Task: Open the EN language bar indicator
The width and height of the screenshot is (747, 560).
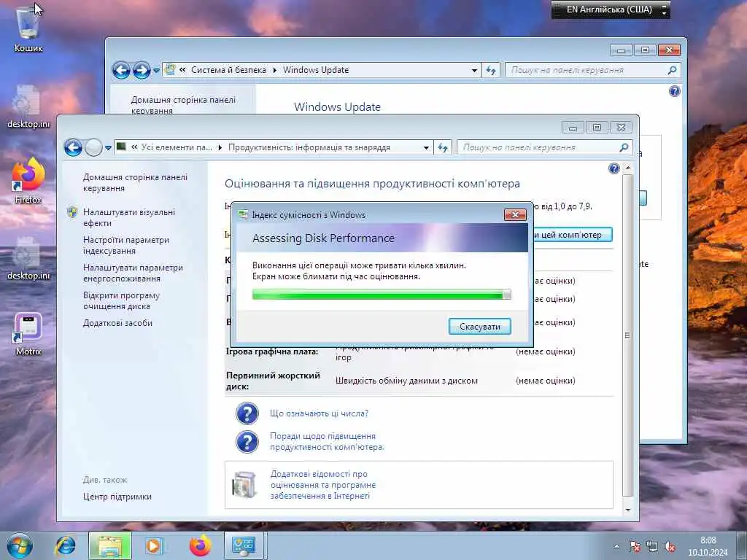Action: pyautogui.click(x=609, y=9)
